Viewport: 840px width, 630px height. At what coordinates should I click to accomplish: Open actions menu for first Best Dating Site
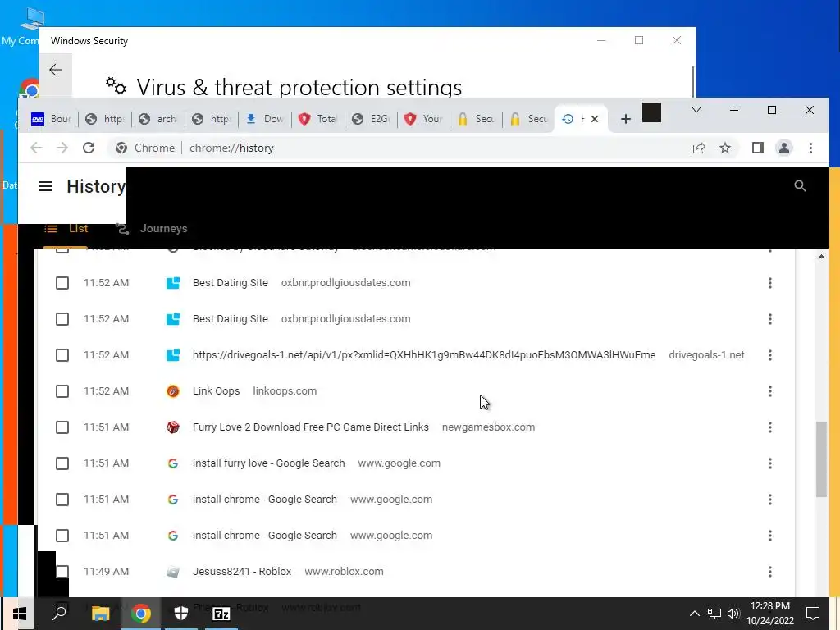769,283
